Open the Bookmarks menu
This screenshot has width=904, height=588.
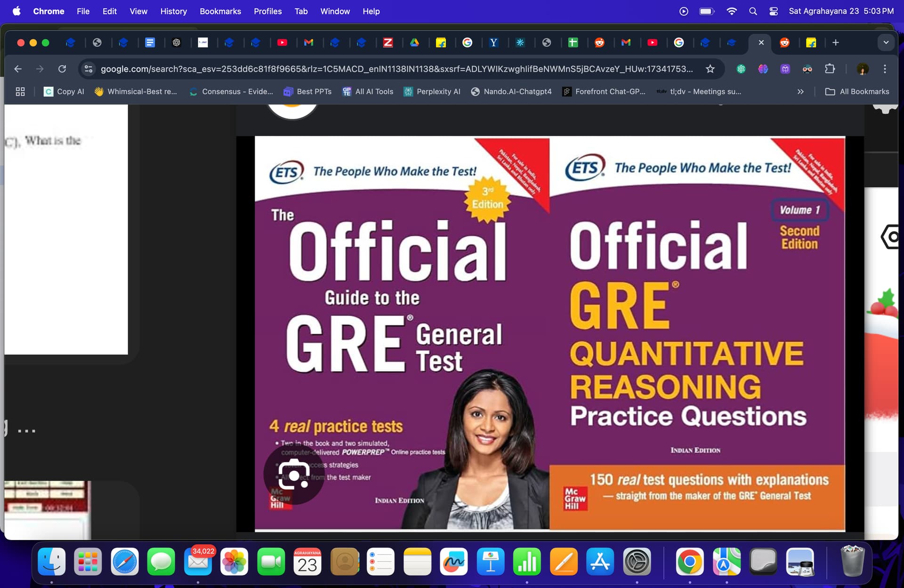coord(220,11)
